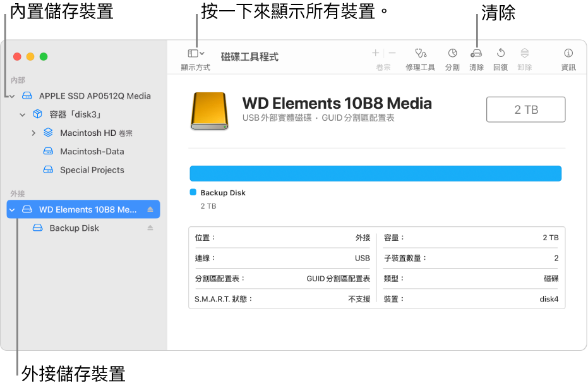Click the 回復 restore toolbar icon
Image resolution: width=588 pixels, height=385 pixels.
pos(501,53)
